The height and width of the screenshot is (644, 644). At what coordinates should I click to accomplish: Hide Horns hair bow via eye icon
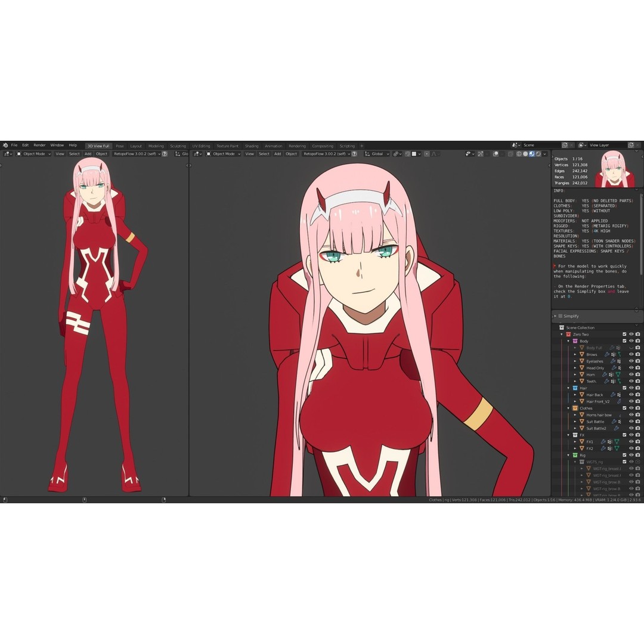(x=631, y=415)
